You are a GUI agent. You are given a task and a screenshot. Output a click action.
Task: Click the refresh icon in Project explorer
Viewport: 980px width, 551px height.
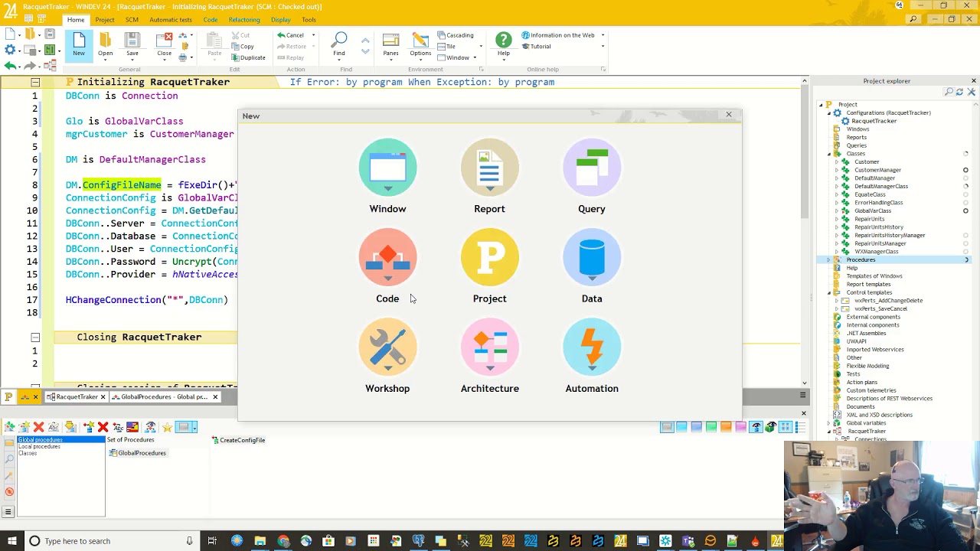(960, 92)
